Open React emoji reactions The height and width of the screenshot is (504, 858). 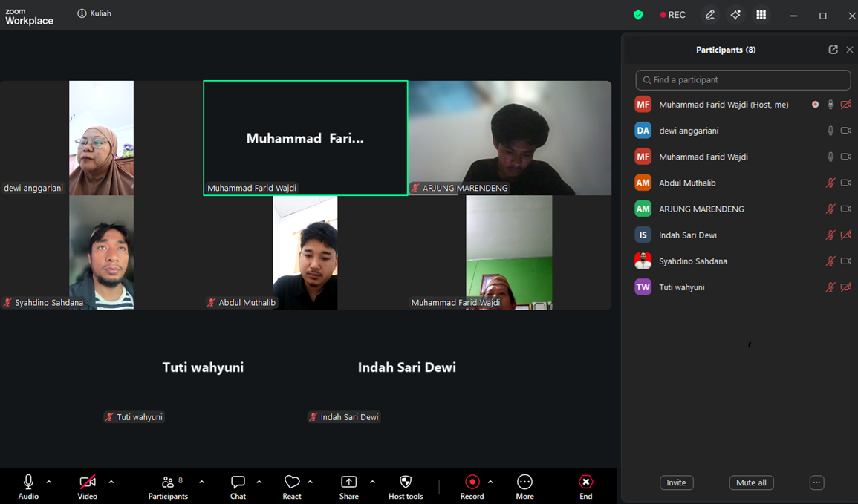click(x=292, y=486)
